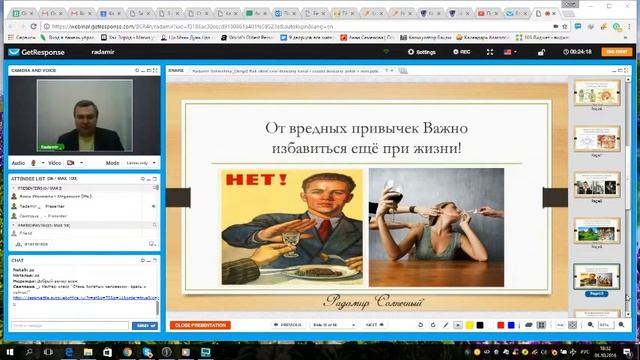The width and height of the screenshot is (640, 360).
Task: Go to previous slide with Previous button
Action: 288,325
